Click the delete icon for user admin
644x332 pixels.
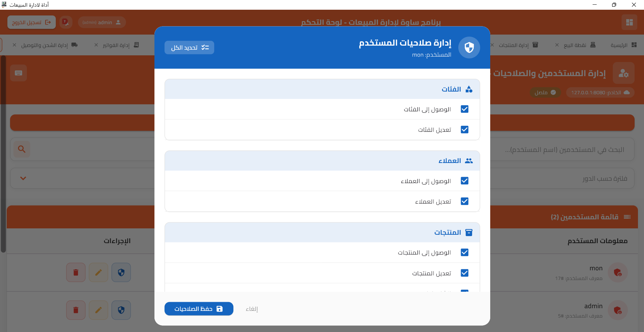[76, 310]
